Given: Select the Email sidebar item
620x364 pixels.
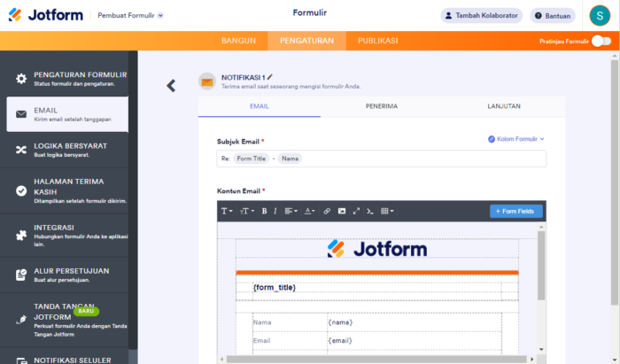Looking at the screenshot, I should click(67, 114).
